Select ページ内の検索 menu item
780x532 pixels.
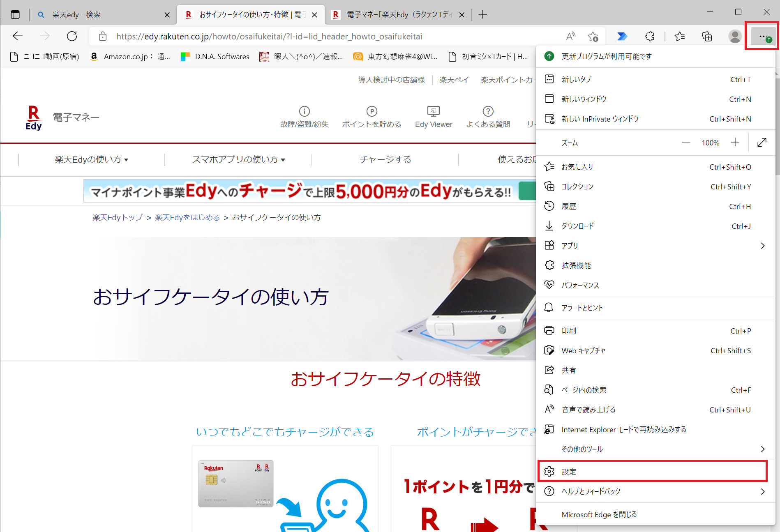point(656,390)
